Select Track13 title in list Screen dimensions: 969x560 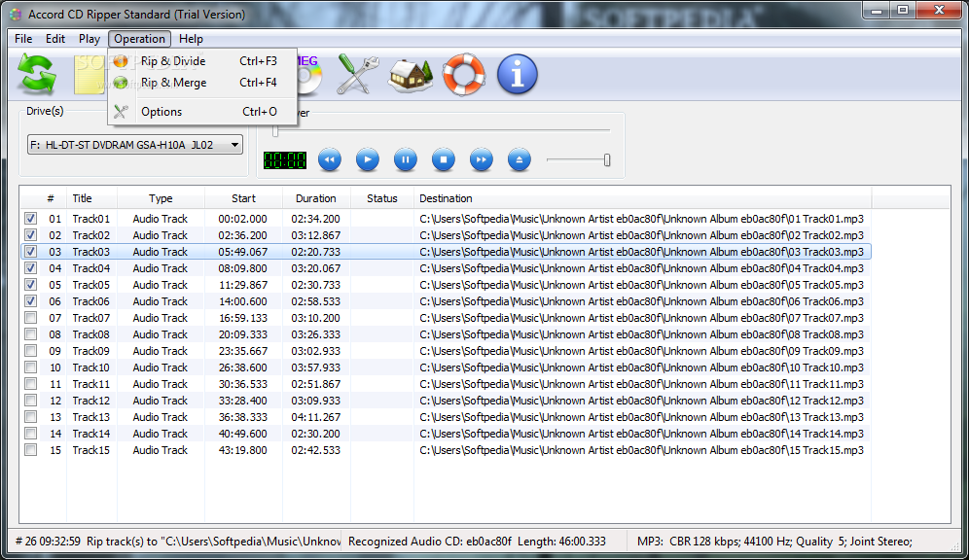(x=90, y=417)
